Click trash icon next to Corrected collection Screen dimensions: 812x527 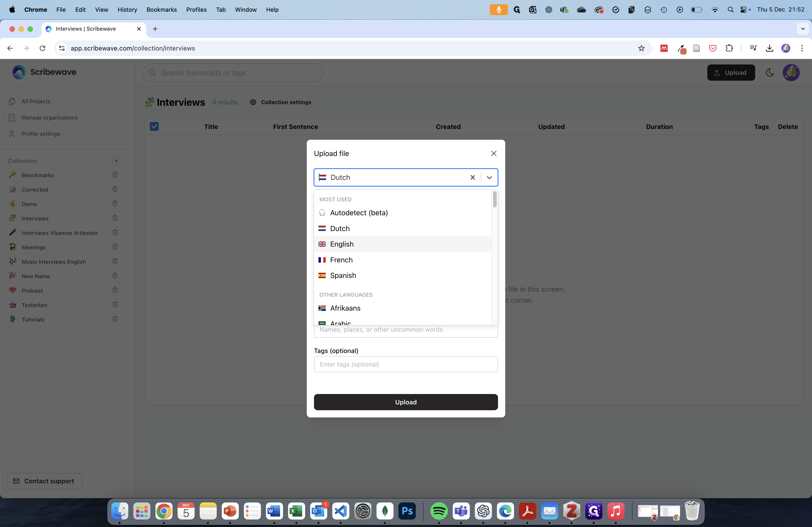click(115, 189)
